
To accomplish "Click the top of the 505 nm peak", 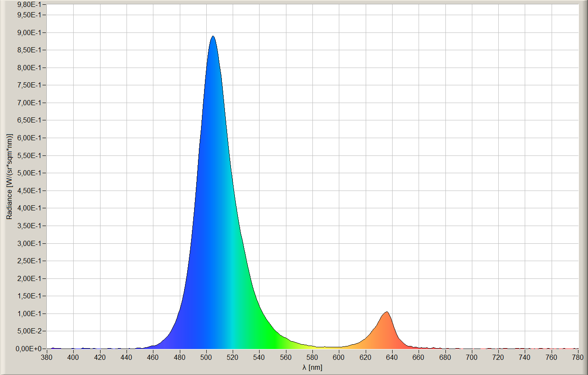I will coord(213,37).
